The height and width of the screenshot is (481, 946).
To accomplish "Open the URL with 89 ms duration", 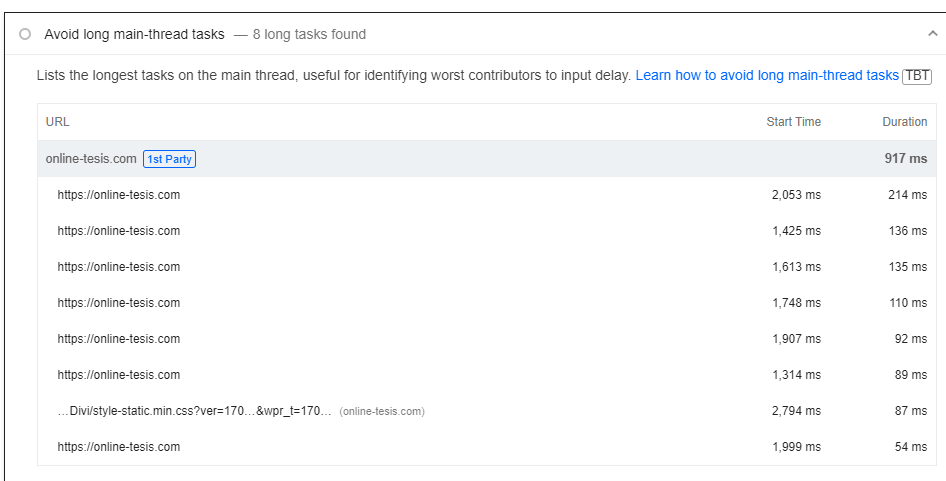I will (x=119, y=375).
